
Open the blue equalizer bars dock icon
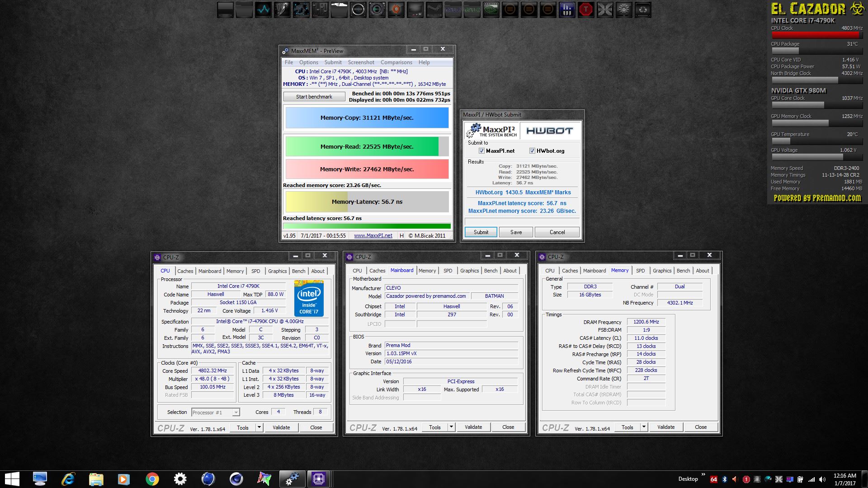point(567,9)
